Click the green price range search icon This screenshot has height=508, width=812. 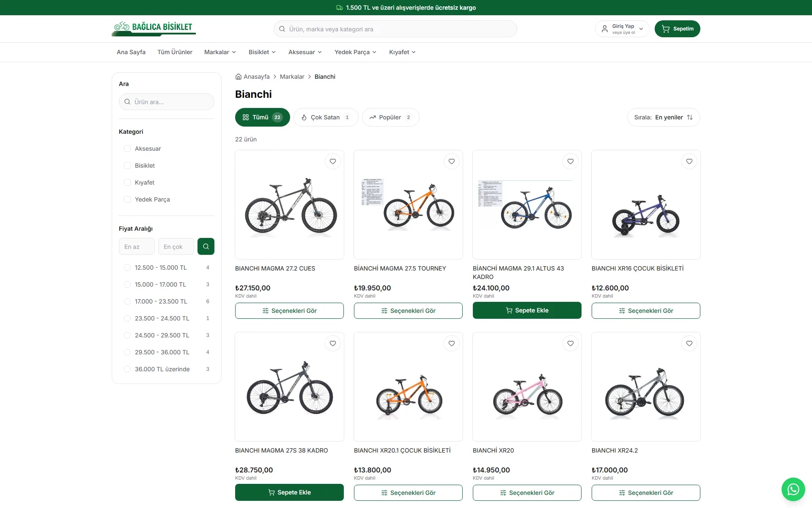coord(206,246)
